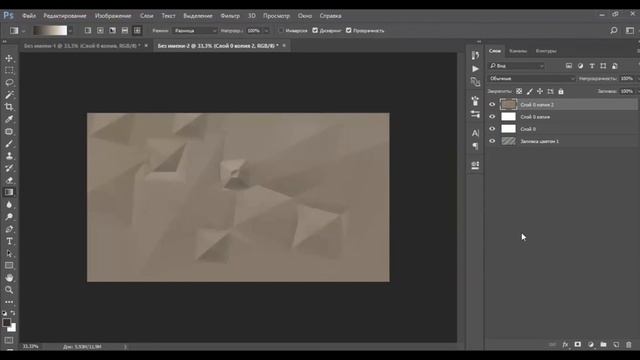Open the Изображение menu

point(113,16)
